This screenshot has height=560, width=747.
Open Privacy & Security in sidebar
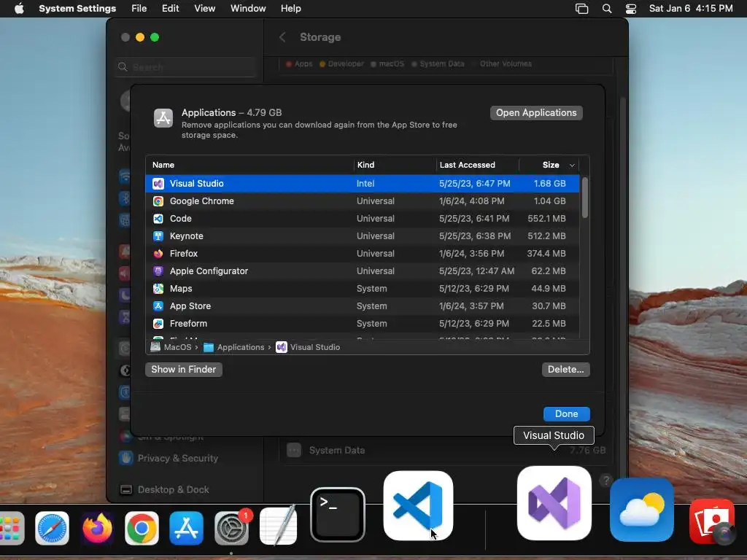point(178,458)
